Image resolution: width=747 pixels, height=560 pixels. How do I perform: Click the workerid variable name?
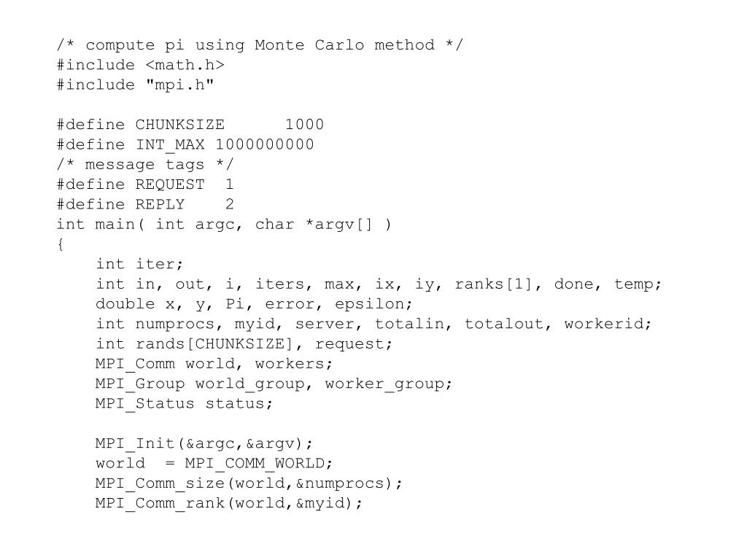click(x=603, y=324)
